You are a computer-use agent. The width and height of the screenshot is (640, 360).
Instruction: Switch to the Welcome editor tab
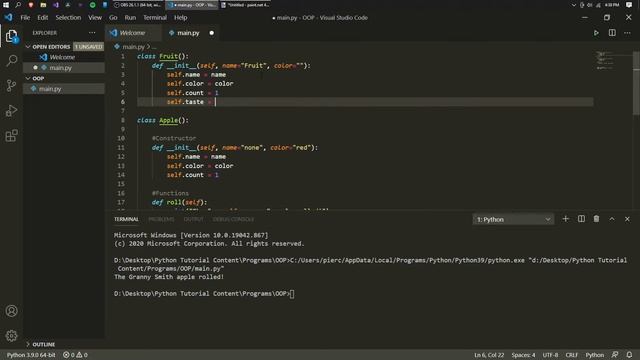[x=132, y=33]
